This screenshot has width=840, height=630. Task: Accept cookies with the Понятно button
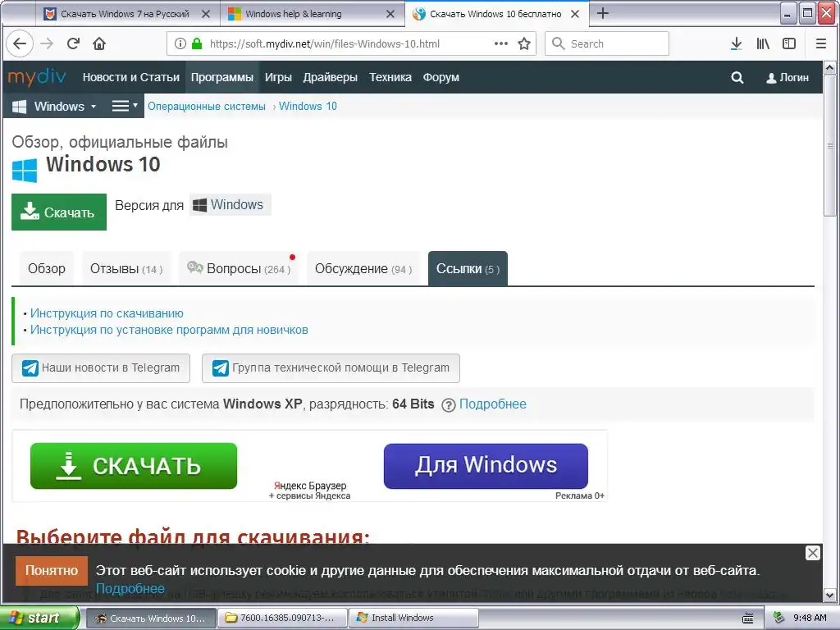(x=52, y=571)
